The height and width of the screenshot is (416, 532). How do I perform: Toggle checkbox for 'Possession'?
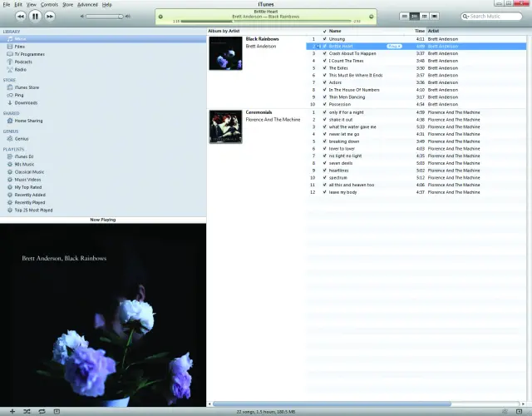tap(324, 104)
